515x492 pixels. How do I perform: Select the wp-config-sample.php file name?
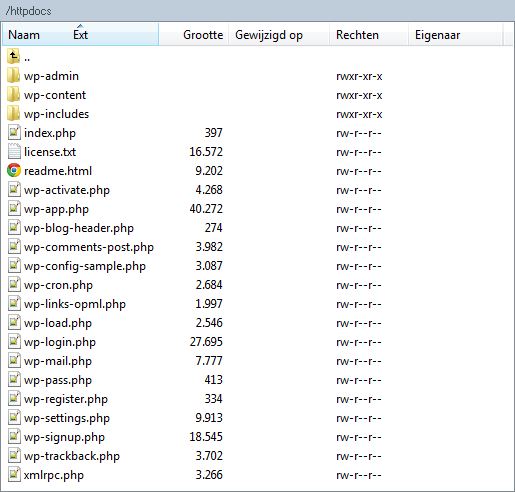pos(85,266)
